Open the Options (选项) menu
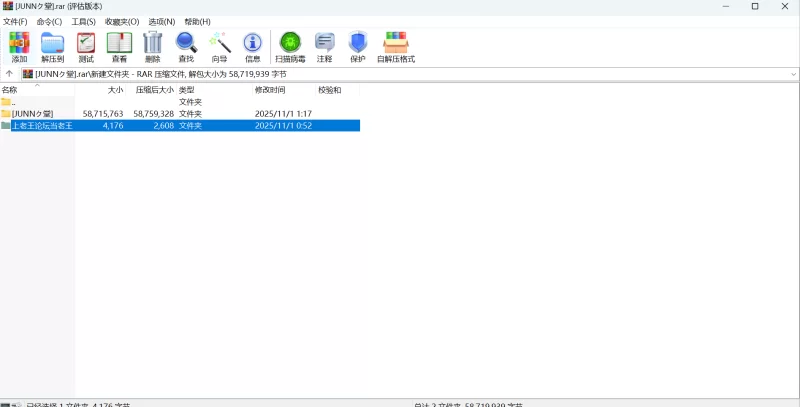The width and height of the screenshot is (800, 407). pos(162,22)
